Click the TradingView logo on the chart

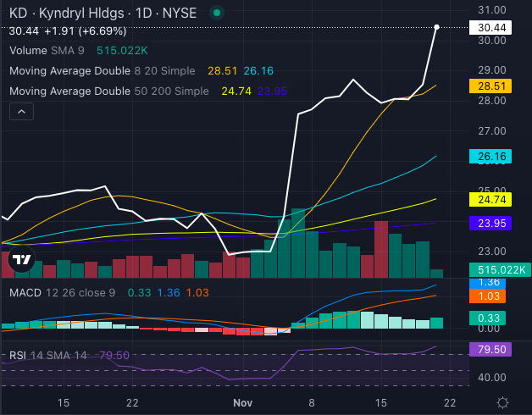point(22,262)
